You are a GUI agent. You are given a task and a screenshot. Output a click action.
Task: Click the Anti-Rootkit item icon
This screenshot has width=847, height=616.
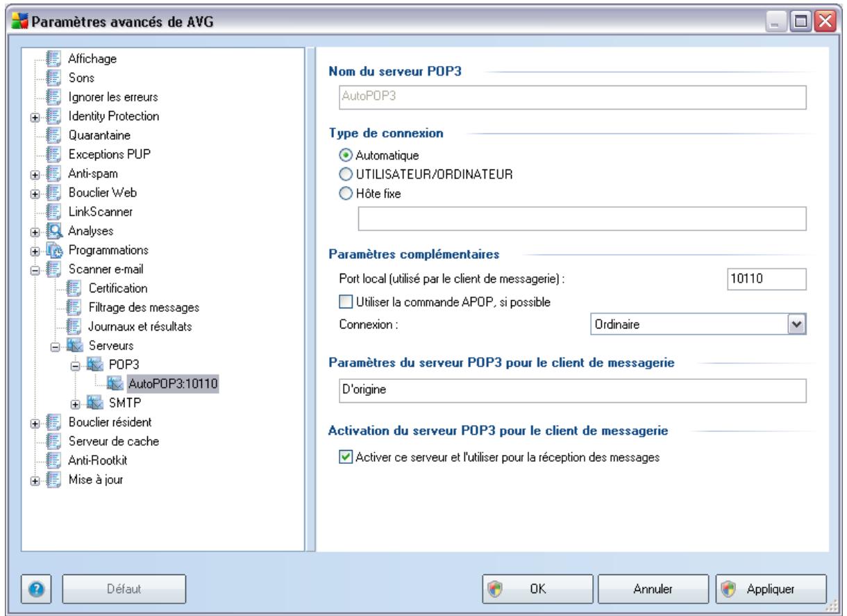(x=53, y=459)
